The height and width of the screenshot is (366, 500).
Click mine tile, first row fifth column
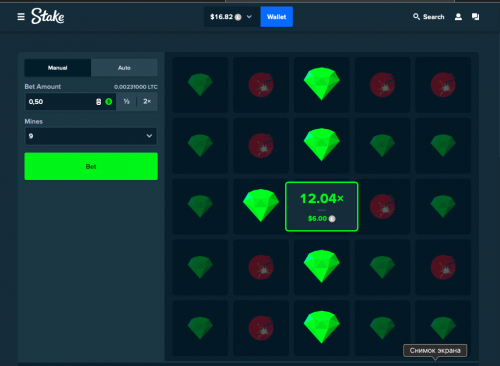(x=443, y=85)
